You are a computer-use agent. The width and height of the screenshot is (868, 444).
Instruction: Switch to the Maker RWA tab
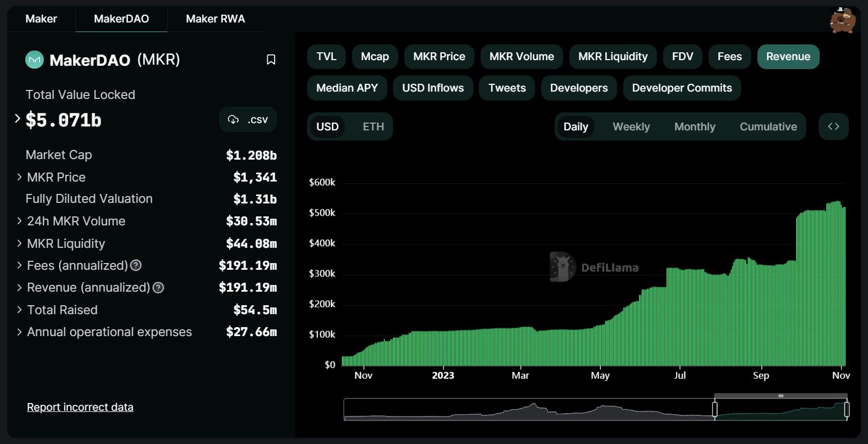coord(215,19)
